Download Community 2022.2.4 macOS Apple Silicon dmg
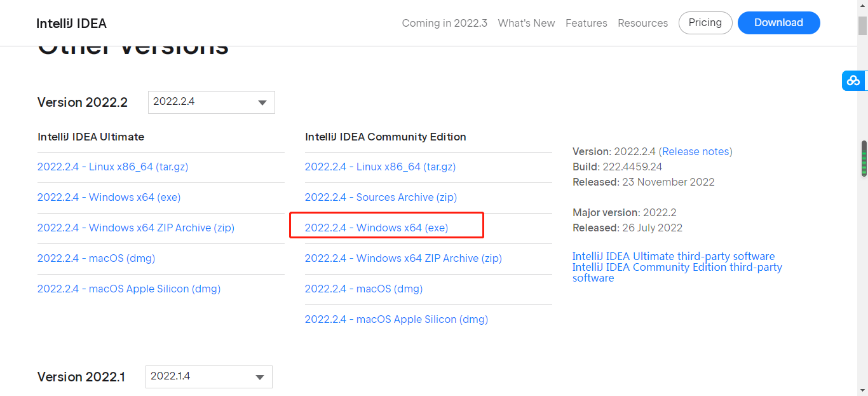The image size is (868, 396). tap(397, 319)
